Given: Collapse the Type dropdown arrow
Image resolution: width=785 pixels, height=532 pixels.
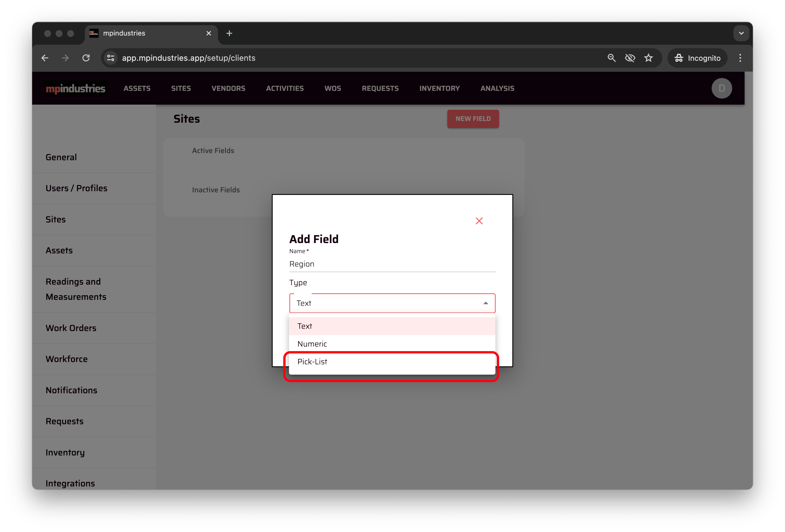Looking at the screenshot, I should (485, 303).
